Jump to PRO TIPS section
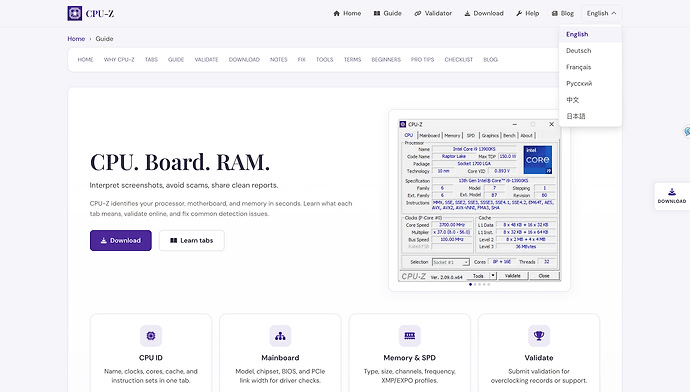Screen dimensions: 690x392 click(422, 59)
